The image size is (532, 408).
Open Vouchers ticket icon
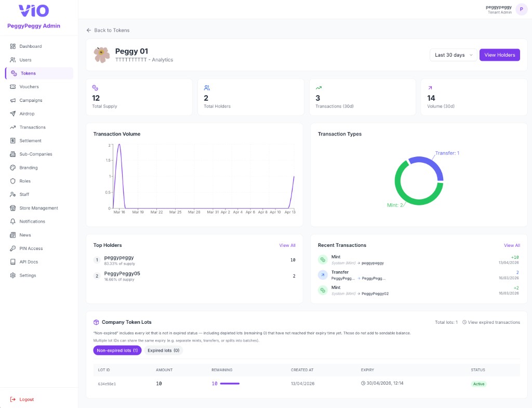coord(13,87)
